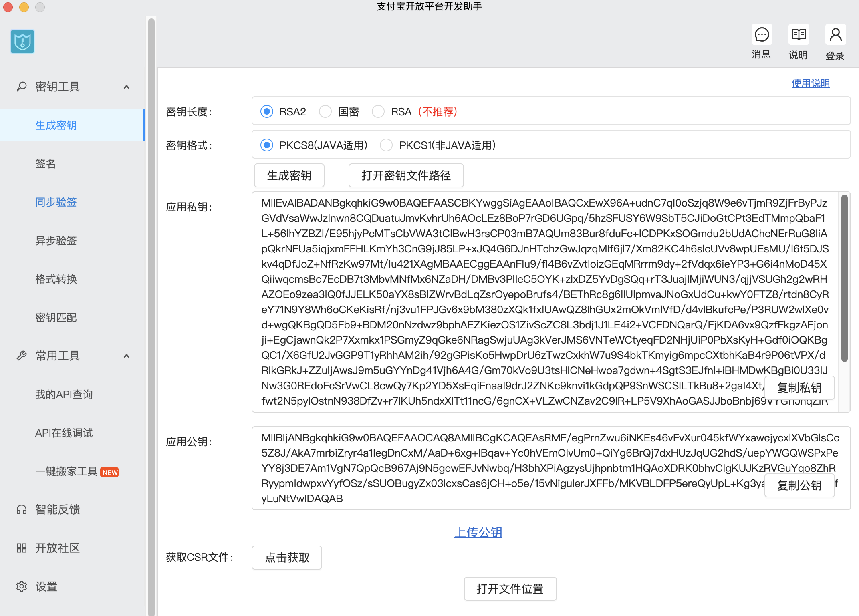
Task: Click the 应用私钥: label
Action: pyautogui.click(x=189, y=207)
